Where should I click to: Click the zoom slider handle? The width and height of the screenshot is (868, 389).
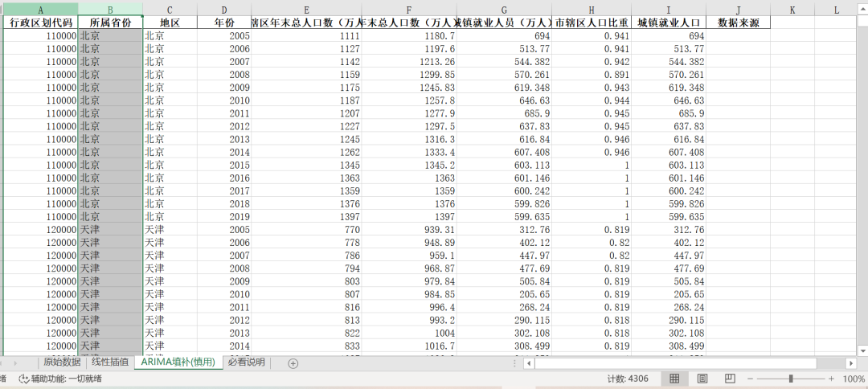tap(791, 379)
